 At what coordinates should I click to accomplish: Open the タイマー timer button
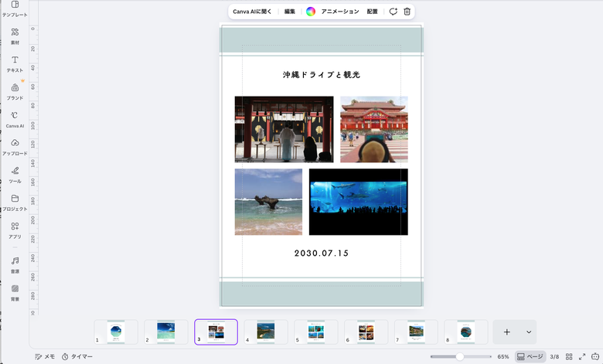(x=77, y=357)
